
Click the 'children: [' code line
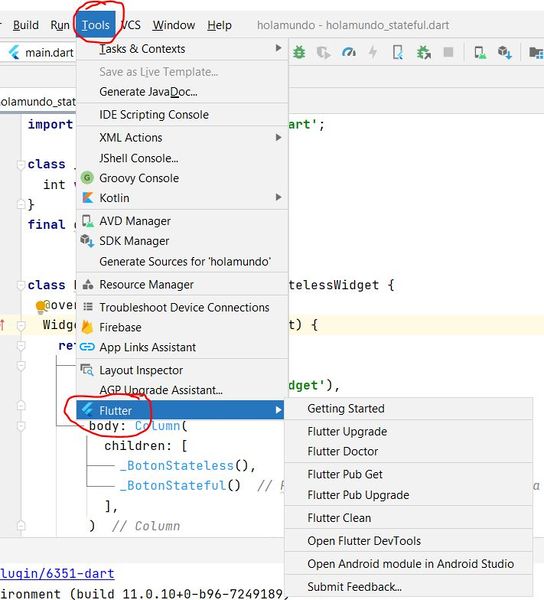point(146,445)
